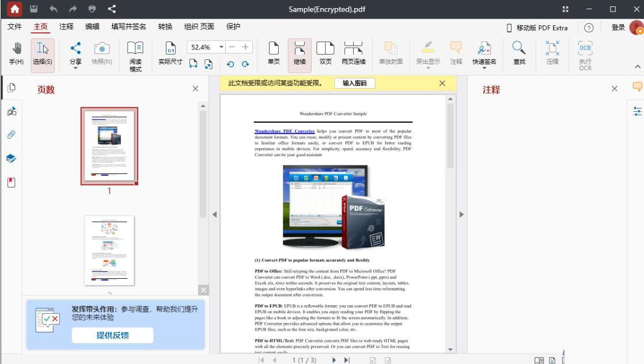The width and height of the screenshot is (644, 364).
Task: Click 提供反馈 feedback button
Action: click(112, 335)
